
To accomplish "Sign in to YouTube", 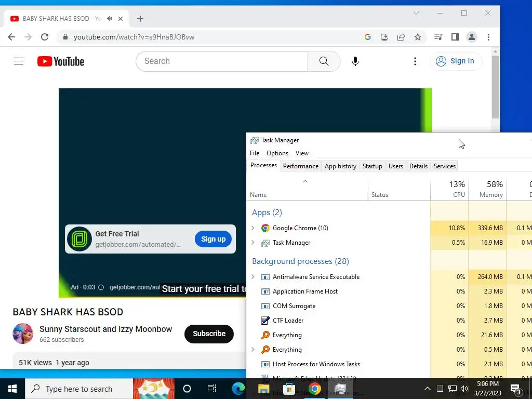I will pos(456,61).
